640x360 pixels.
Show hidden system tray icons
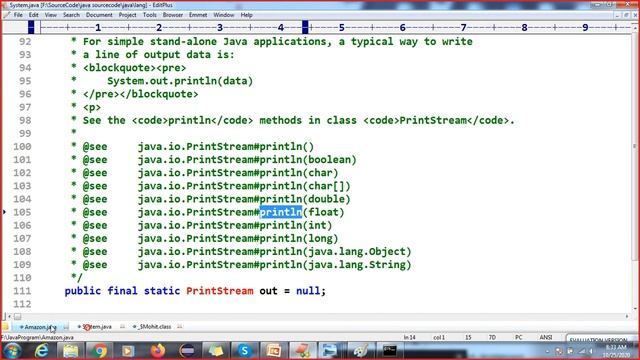[548, 351]
